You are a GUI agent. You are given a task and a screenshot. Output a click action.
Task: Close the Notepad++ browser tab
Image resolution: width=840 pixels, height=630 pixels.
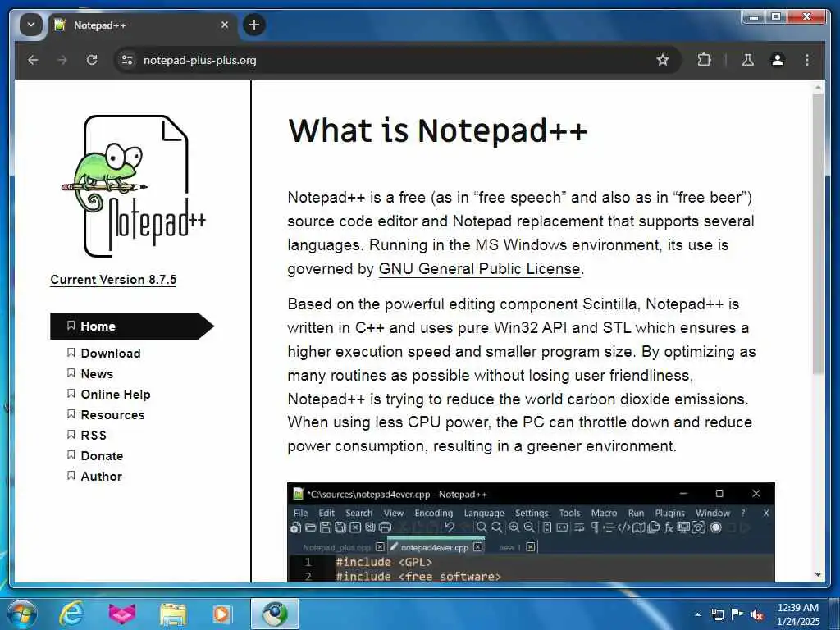[x=225, y=25]
